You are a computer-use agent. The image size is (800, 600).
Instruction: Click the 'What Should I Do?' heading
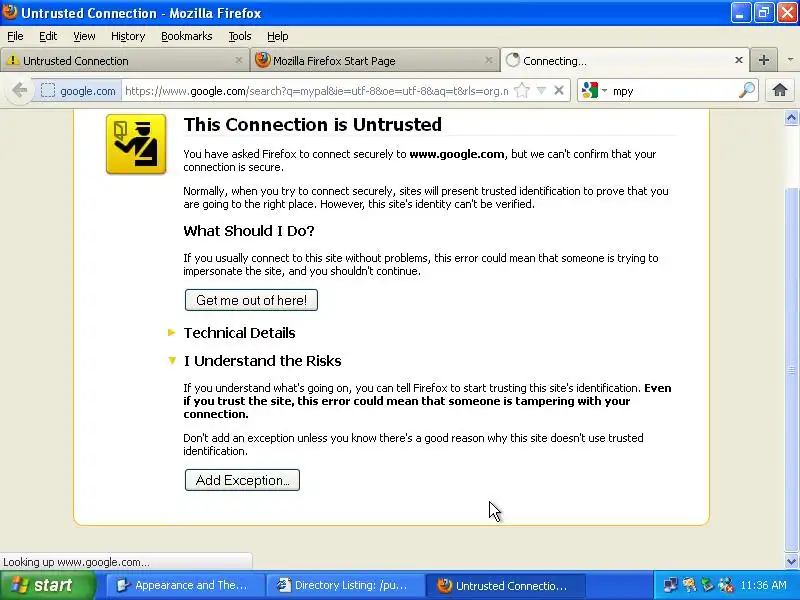coord(249,231)
